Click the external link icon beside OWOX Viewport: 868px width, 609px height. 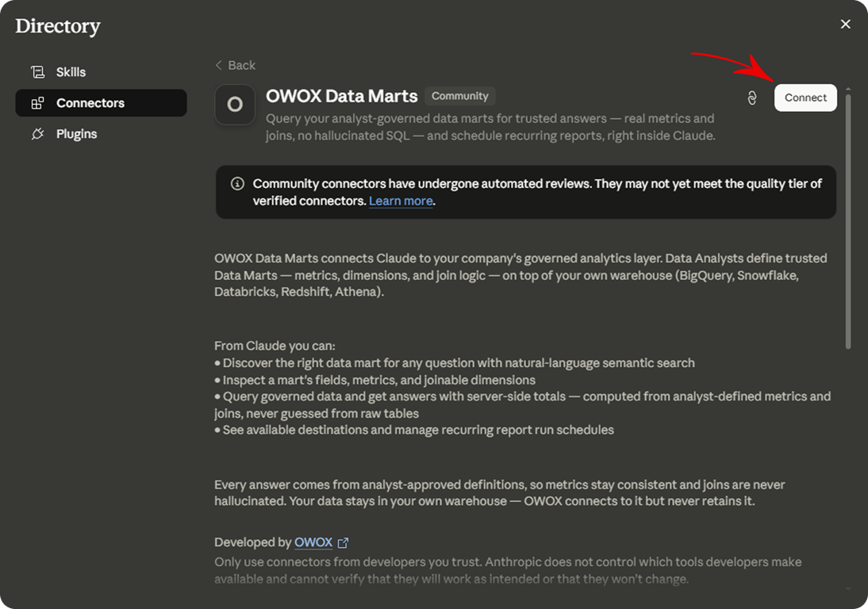[x=344, y=542]
